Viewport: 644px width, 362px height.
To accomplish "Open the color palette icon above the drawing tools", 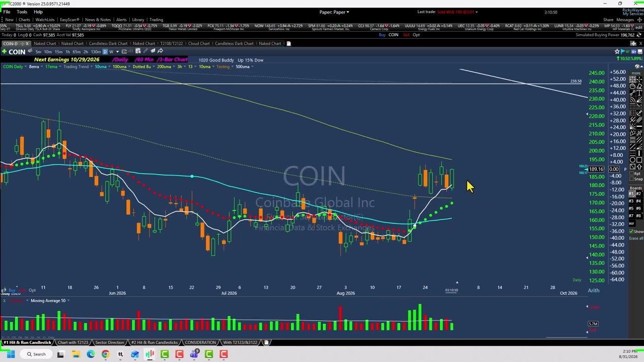I will click(637, 66).
